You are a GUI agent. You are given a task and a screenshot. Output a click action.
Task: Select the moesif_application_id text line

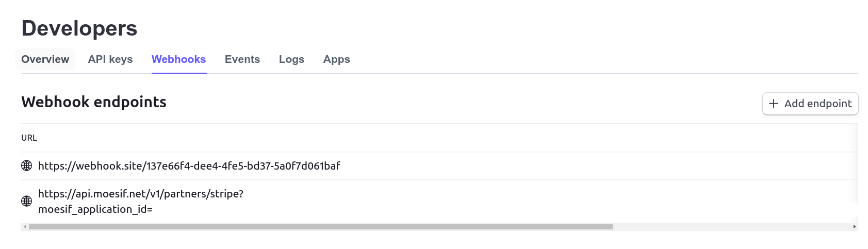point(95,209)
